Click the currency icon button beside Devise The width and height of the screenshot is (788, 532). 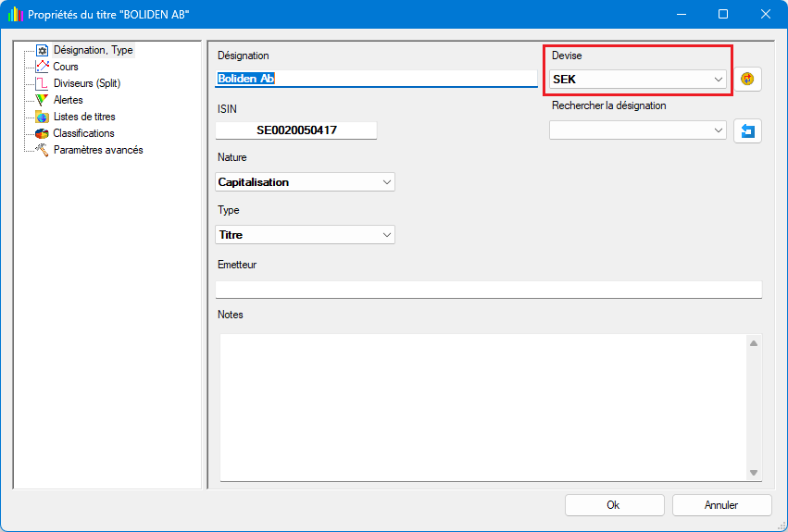coord(747,80)
